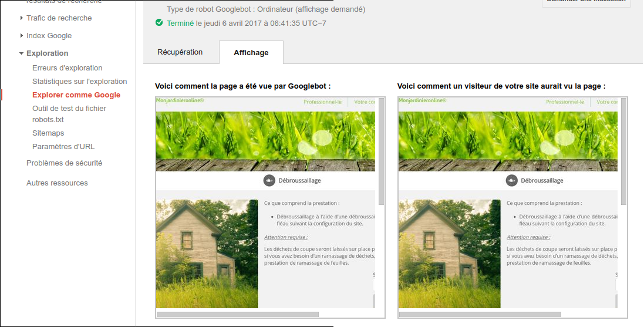Image resolution: width=644 pixels, height=327 pixels.
Task: Click the horizontal scrollbar of Googlebot preview
Action: (x=238, y=314)
